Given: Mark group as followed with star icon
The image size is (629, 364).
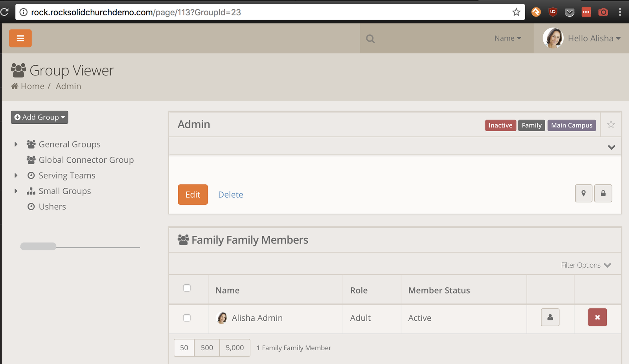Looking at the screenshot, I should click(611, 125).
